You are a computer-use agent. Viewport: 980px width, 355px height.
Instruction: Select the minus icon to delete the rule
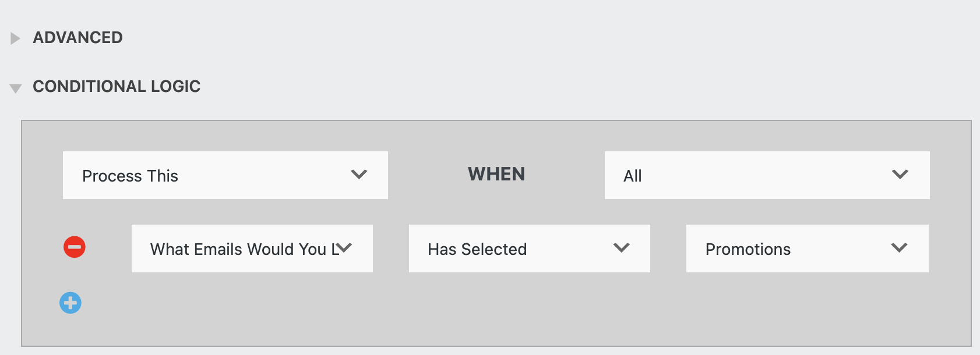point(74,247)
